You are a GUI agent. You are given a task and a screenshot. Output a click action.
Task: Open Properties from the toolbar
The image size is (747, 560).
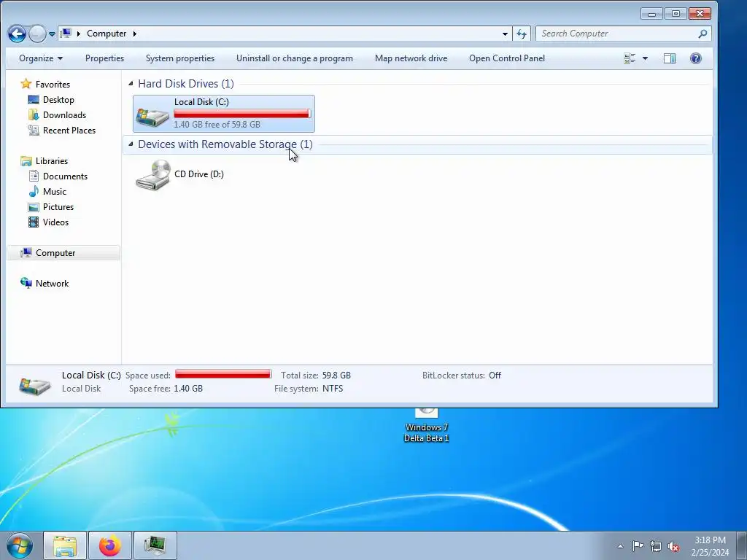[x=104, y=58]
